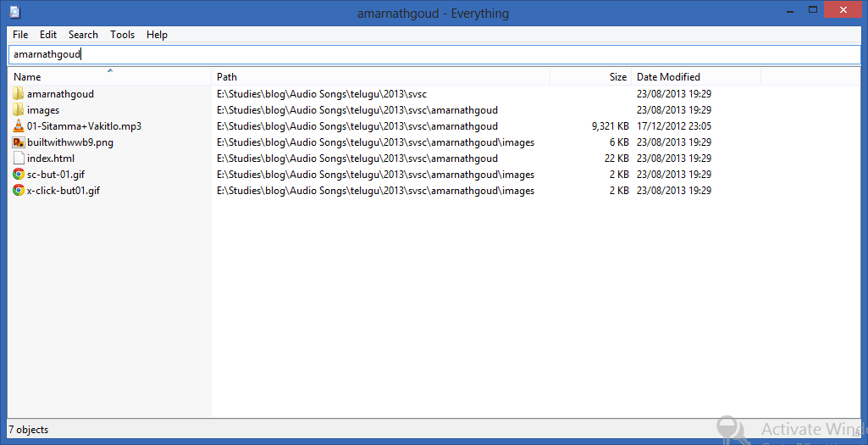Open the Edit menu

(48, 35)
